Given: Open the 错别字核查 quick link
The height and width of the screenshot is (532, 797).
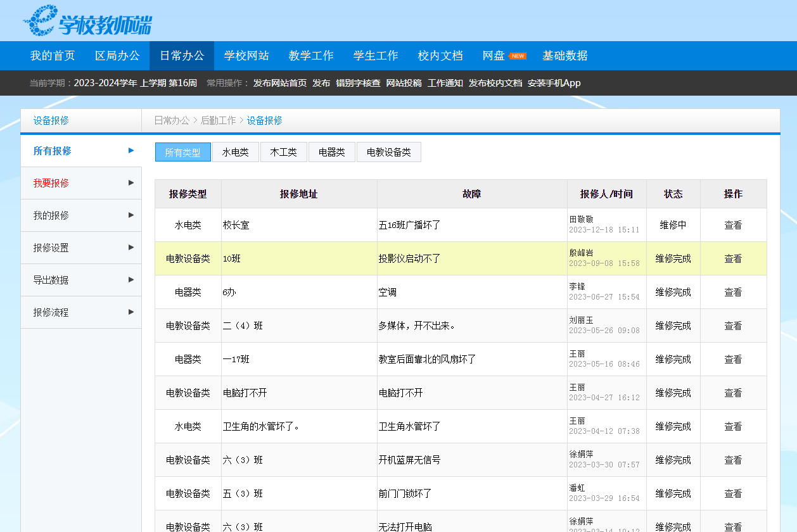Looking at the screenshot, I should pos(359,83).
